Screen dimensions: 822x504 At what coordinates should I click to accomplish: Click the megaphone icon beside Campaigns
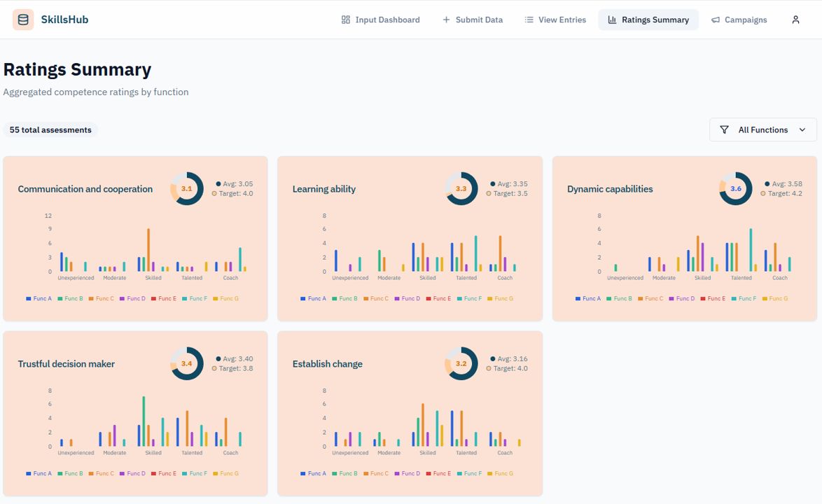[x=715, y=20]
